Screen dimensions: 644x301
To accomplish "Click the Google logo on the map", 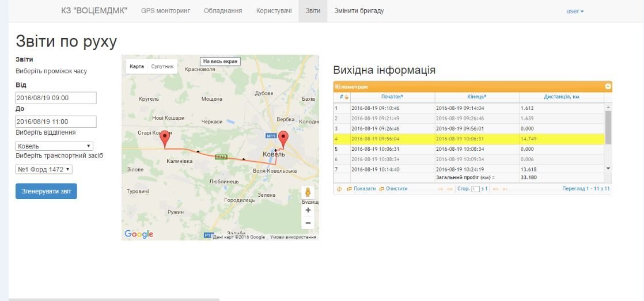I will pyautogui.click(x=139, y=234).
